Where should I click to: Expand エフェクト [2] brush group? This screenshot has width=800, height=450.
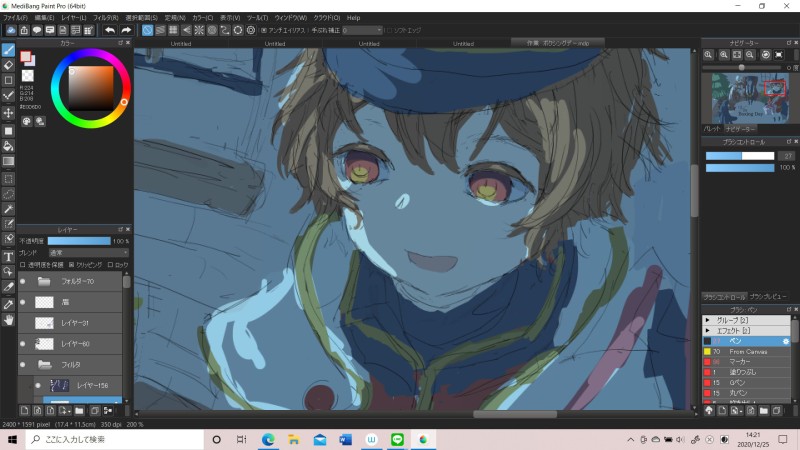[708, 331]
